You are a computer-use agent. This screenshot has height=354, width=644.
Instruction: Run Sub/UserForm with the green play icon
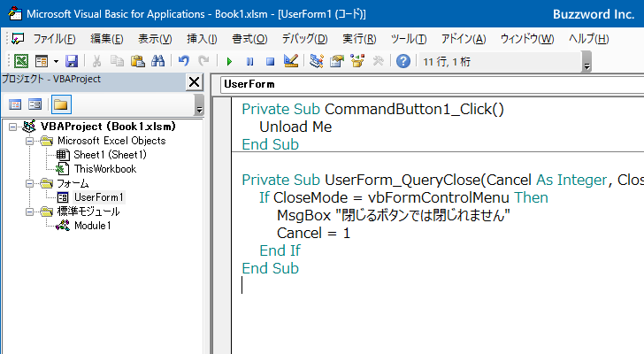pos(229,61)
